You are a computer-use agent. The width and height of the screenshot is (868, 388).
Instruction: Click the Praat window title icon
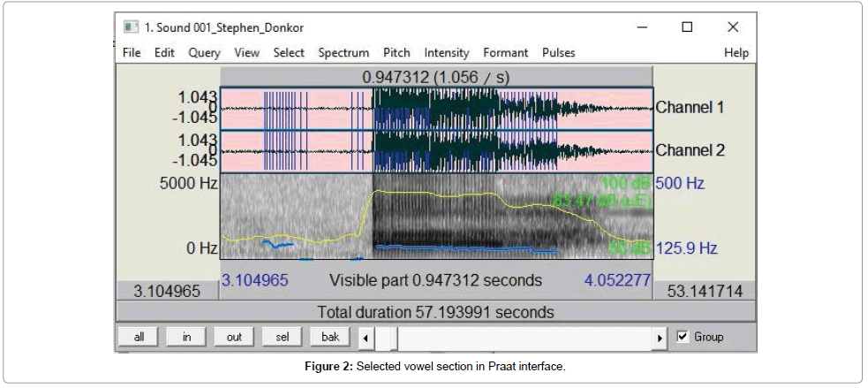pos(131,27)
